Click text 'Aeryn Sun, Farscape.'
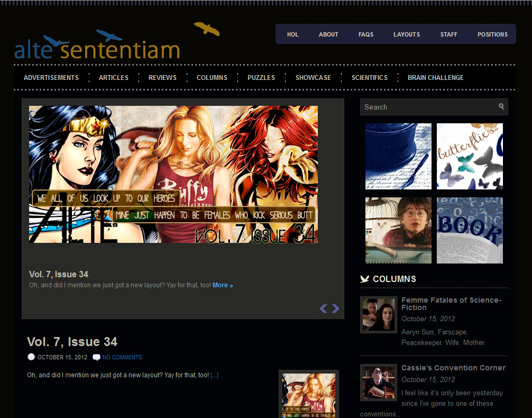532x418 pixels. coord(435,332)
